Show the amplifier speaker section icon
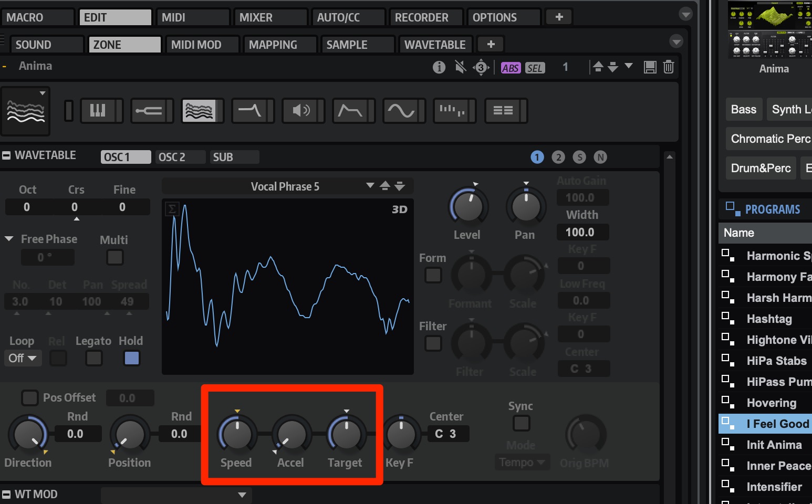812x504 pixels. click(300, 110)
